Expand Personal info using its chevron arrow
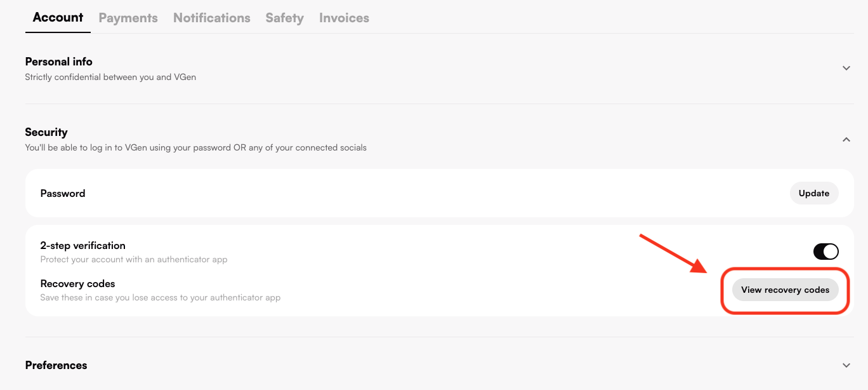Screen dimensions: 868x390 tap(846, 68)
